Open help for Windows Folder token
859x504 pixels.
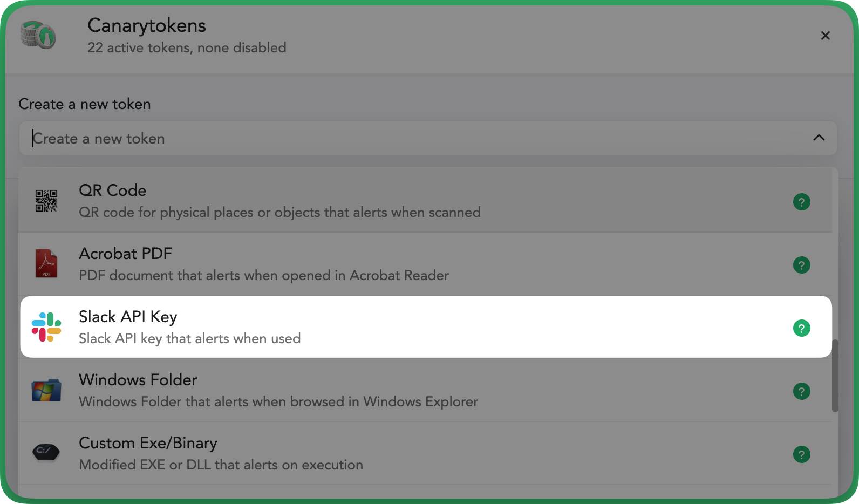802,391
